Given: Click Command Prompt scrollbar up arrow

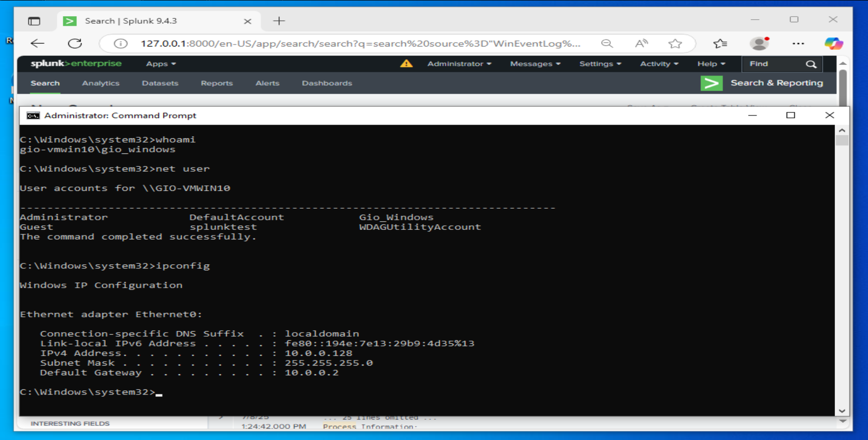Looking at the screenshot, I should [842, 130].
